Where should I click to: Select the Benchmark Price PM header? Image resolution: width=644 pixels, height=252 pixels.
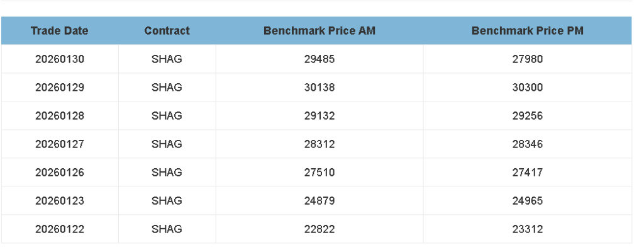[x=527, y=31]
